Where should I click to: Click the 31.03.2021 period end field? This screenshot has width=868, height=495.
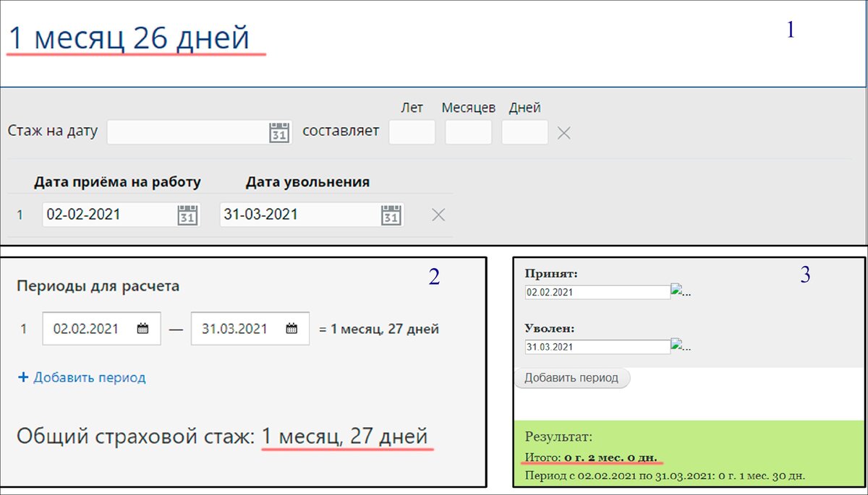pos(239,327)
